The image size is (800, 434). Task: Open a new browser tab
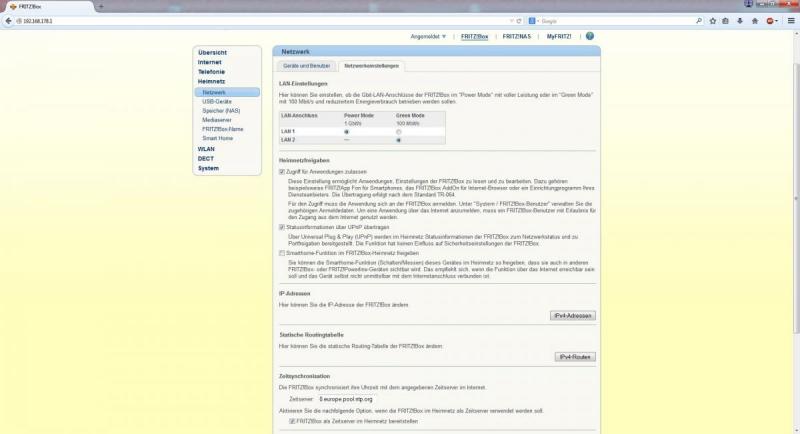click(101, 6)
